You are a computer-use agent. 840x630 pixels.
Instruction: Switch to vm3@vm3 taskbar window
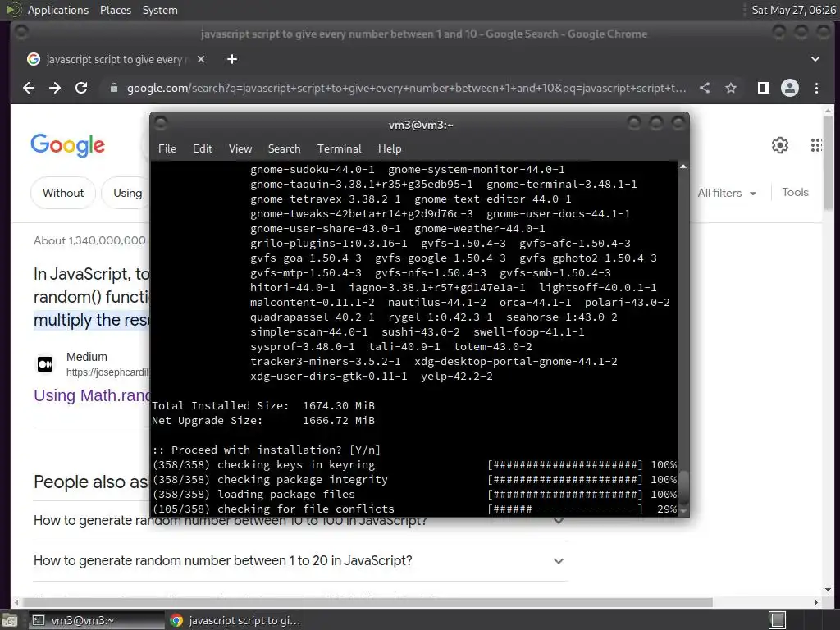click(96, 620)
